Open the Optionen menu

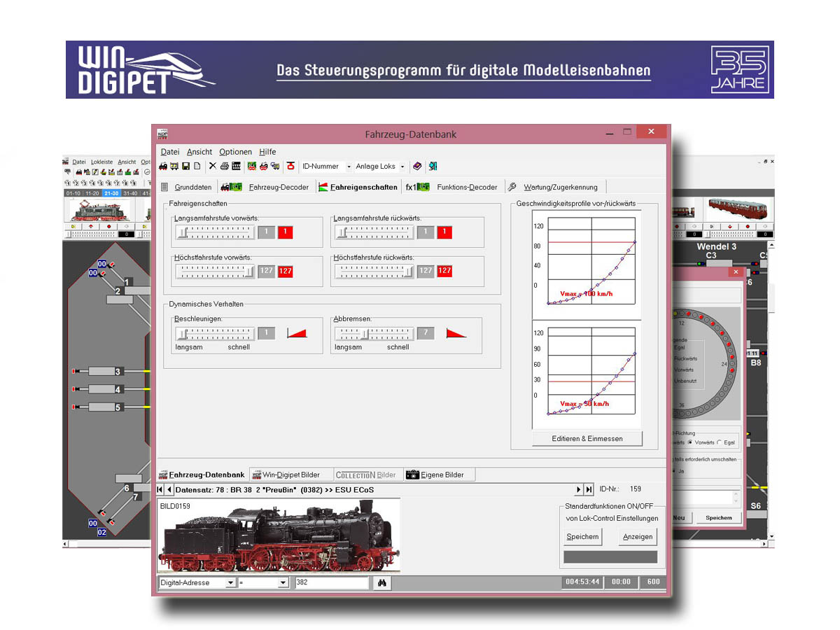click(235, 152)
